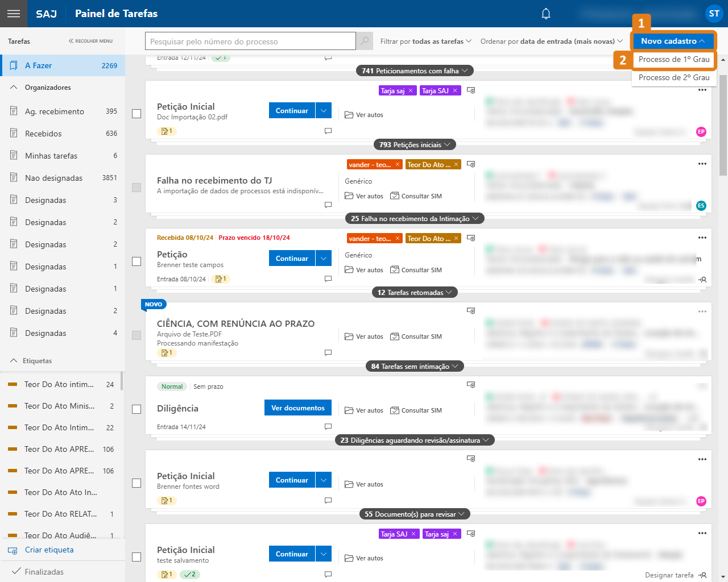Expand '793 Petições iniciais' group
The height and width of the screenshot is (582, 728).
pyautogui.click(x=415, y=145)
